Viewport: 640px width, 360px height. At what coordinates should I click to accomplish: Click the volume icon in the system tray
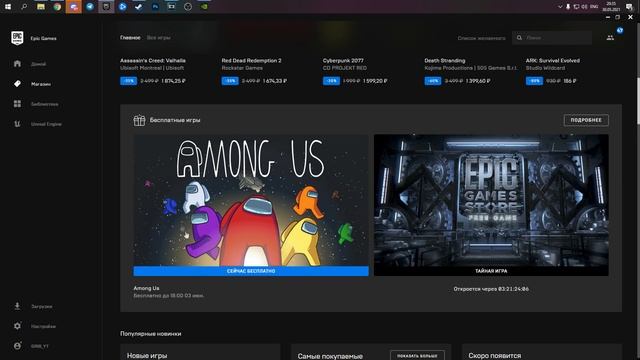584,7
